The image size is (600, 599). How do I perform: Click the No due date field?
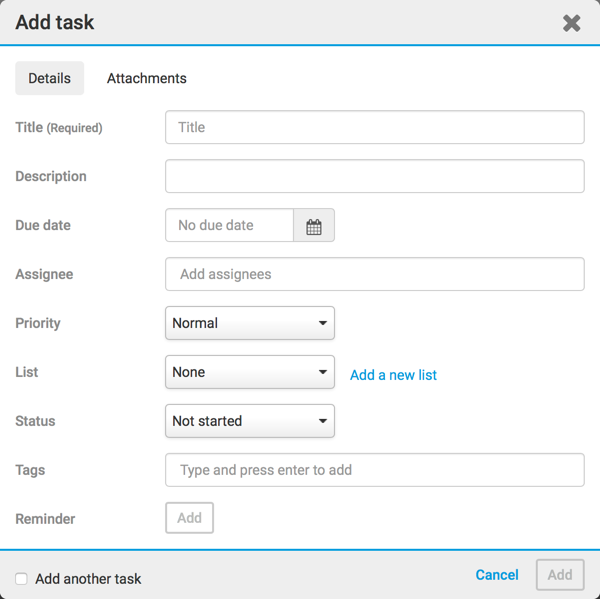(x=229, y=226)
